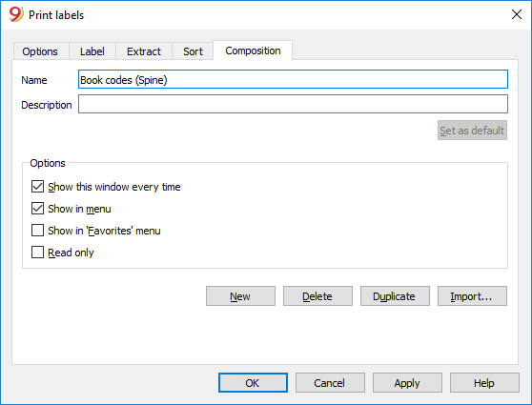
Task: Select the Sort tab
Action: pos(193,51)
